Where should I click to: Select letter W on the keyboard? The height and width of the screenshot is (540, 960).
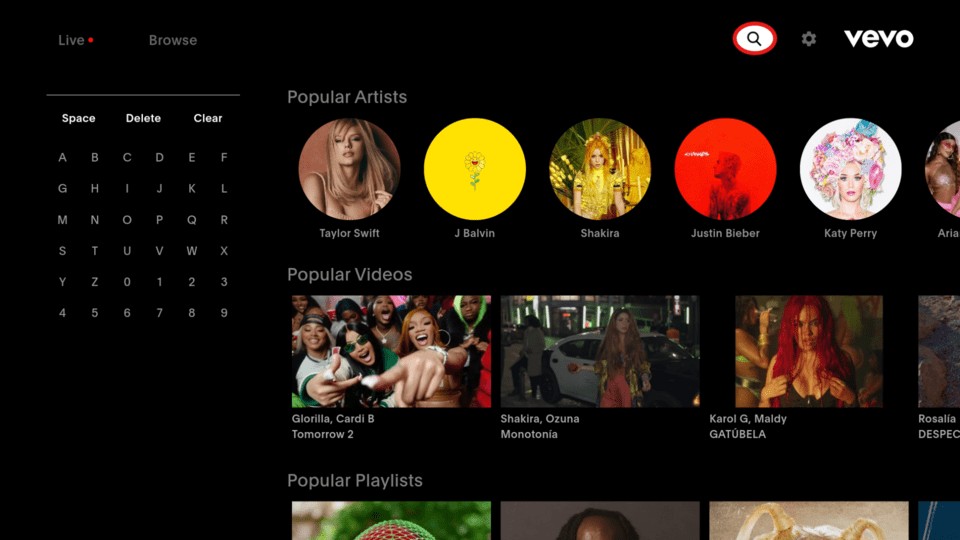192,251
